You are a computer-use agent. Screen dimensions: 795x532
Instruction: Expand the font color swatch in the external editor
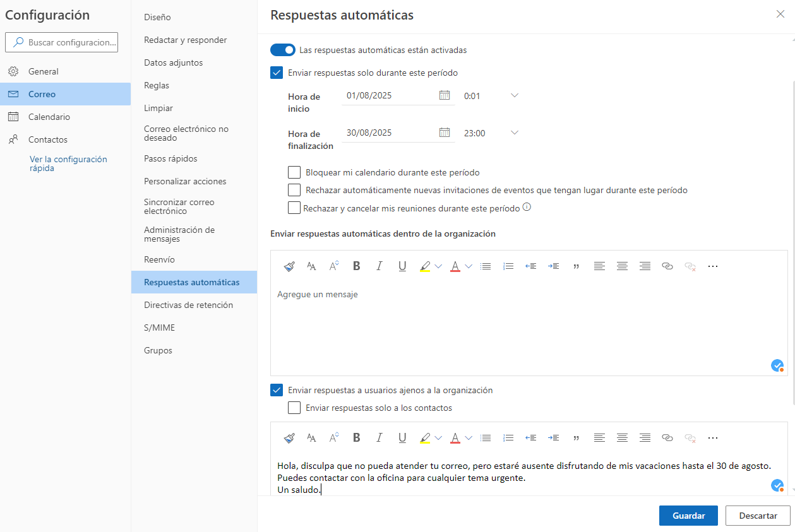[470, 437]
